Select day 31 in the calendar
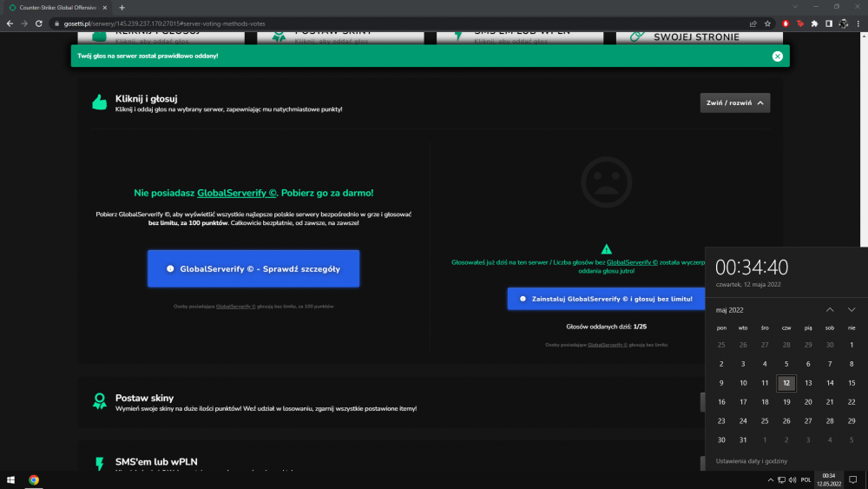 (x=743, y=439)
